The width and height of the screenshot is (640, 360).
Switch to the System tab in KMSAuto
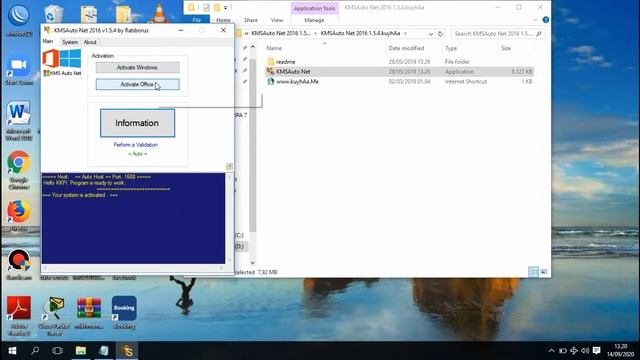[70, 42]
